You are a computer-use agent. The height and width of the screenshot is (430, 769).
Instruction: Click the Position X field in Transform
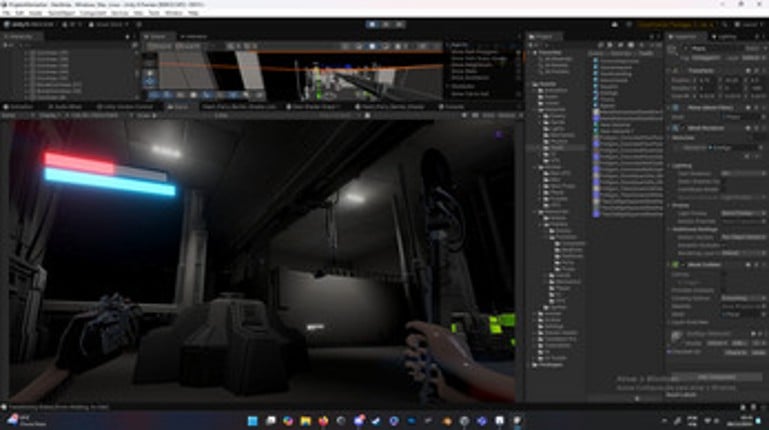tap(705, 78)
